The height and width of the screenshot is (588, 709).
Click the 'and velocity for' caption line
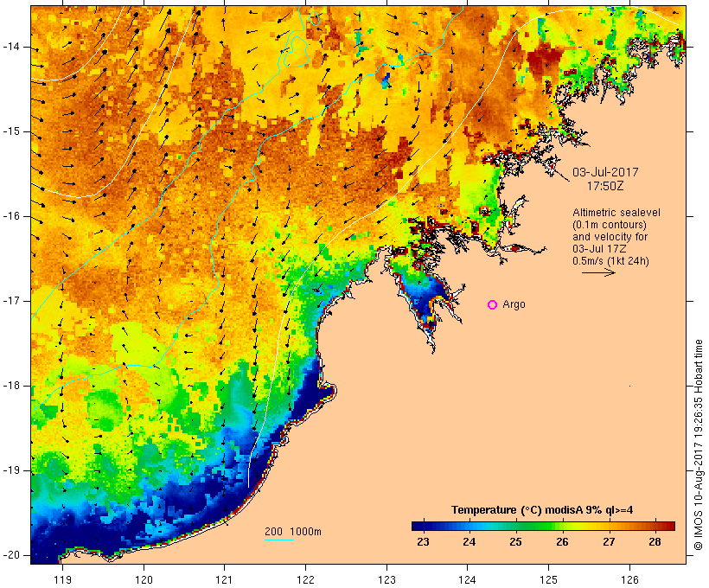tap(610, 237)
